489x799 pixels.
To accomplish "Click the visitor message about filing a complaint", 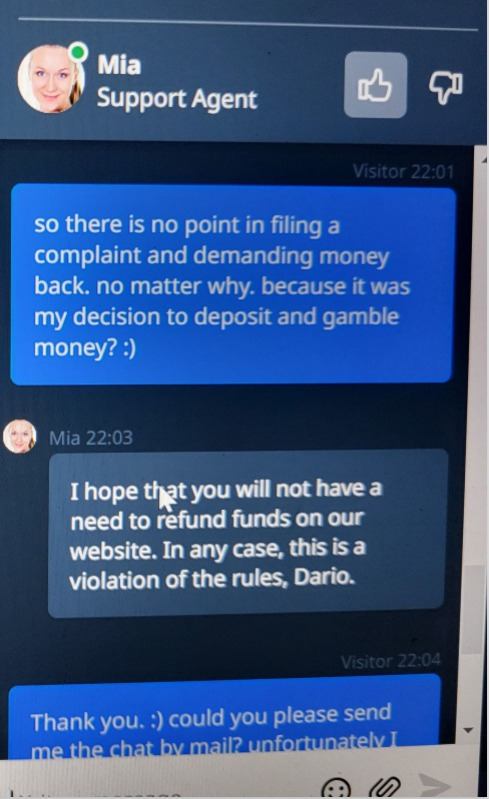I will click(x=232, y=284).
